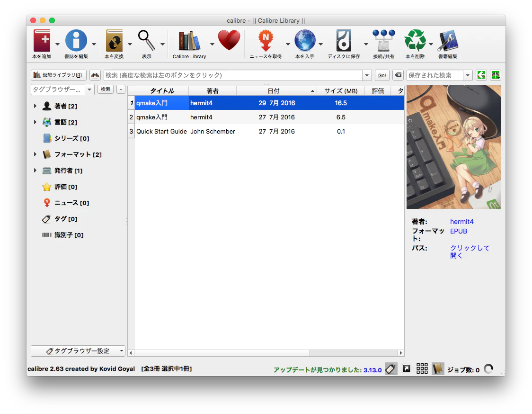The width and height of the screenshot is (532, 414).
Task: Toggle the book details panel status icon
Action: (x=438, y=369)
